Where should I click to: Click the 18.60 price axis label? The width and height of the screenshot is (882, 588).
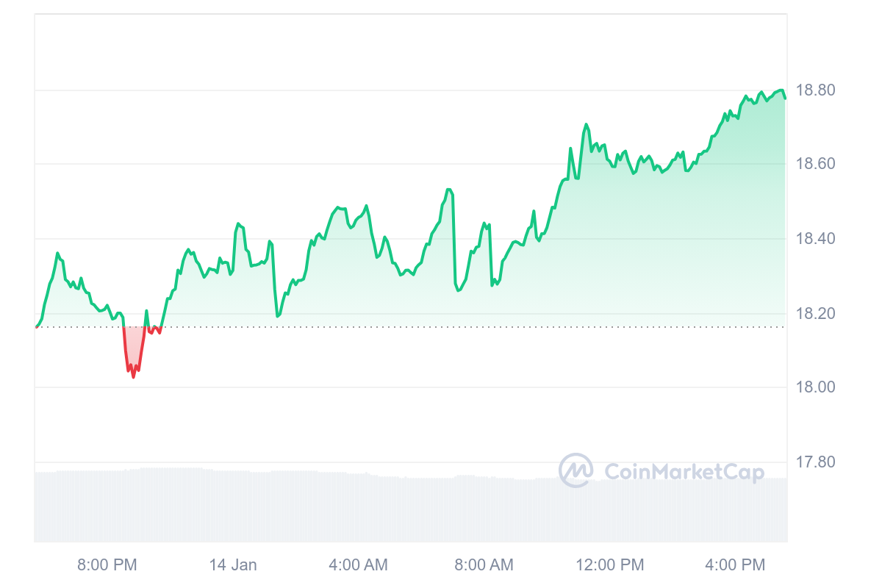click(816, 164)
